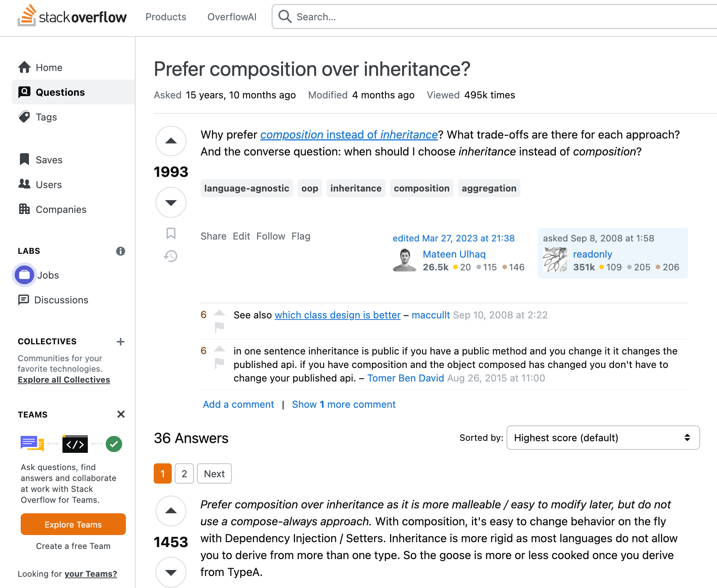
Task: Flag Tomer Ben David's comment
Action: (219, 363)
